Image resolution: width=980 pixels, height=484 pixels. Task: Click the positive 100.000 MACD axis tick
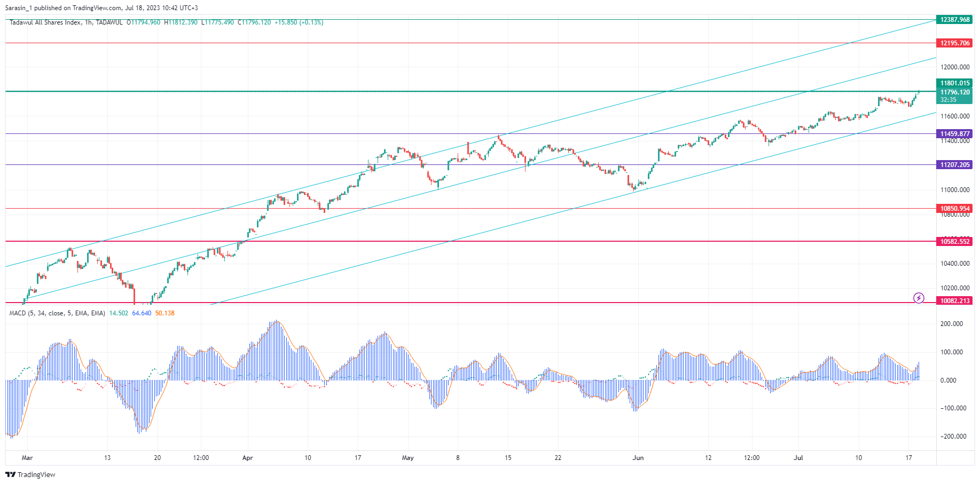pyautogui.click(x=952, y=352)
